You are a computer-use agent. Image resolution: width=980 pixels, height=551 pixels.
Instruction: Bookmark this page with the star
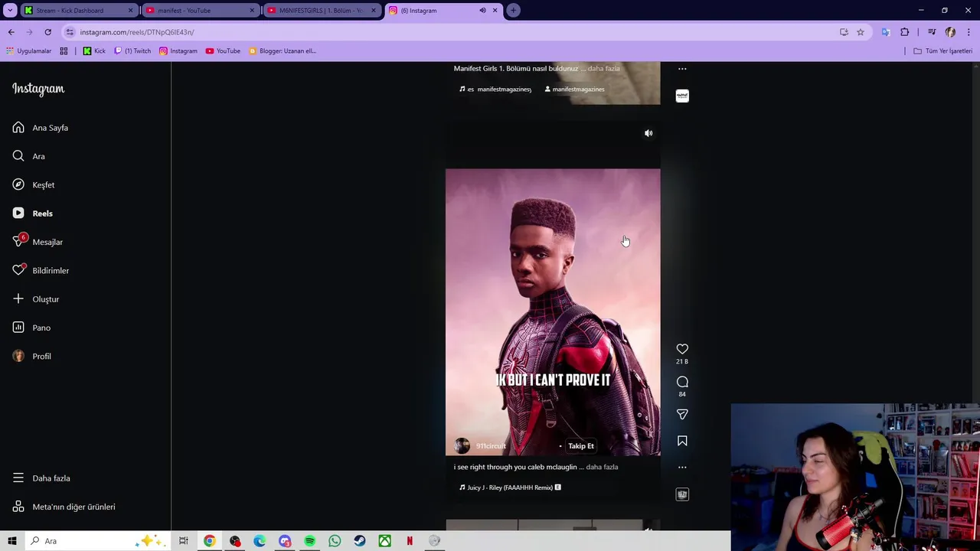[861, 32]
